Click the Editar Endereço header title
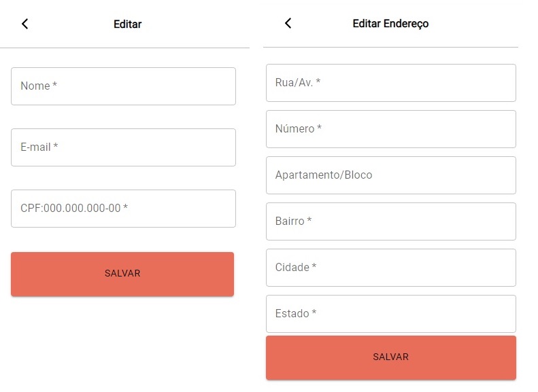Image resolution: width=538 pixels, height=392 pixels. (390, 24)
